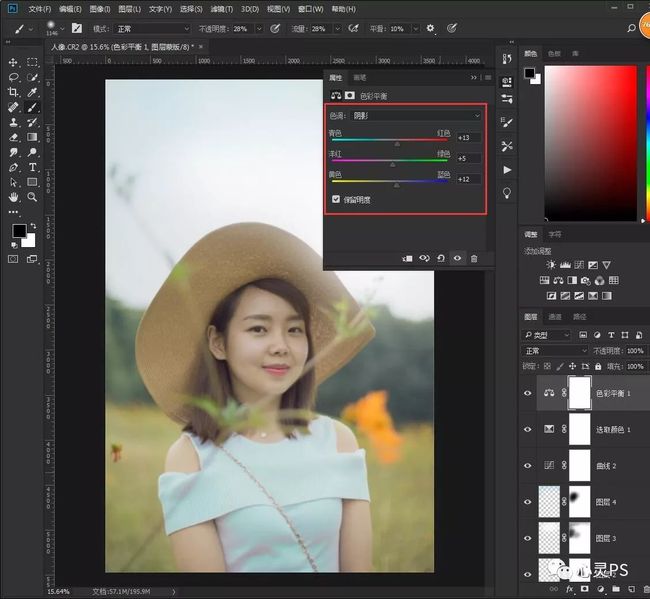Select the Eraser tool
This screenshot has width=650, height=599.
(13, 137)
